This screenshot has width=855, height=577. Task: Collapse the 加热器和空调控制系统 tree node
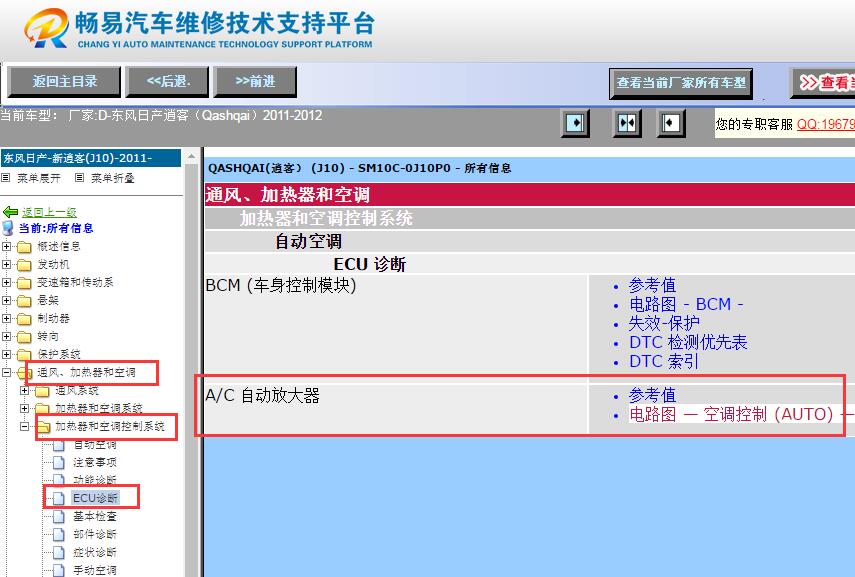pos(24,426)
